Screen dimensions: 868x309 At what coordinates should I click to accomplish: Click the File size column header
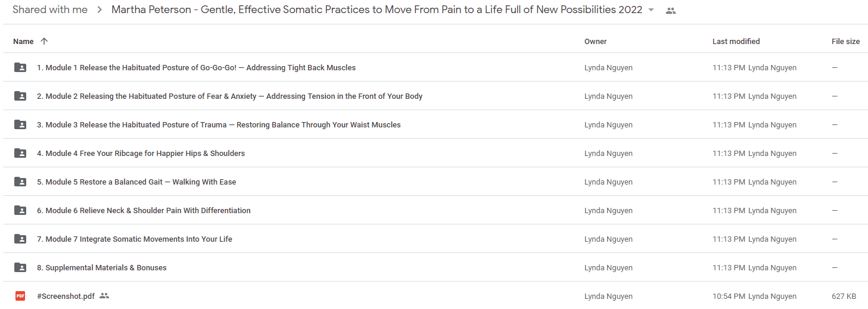pyautogui.click(x=846, y=42)
